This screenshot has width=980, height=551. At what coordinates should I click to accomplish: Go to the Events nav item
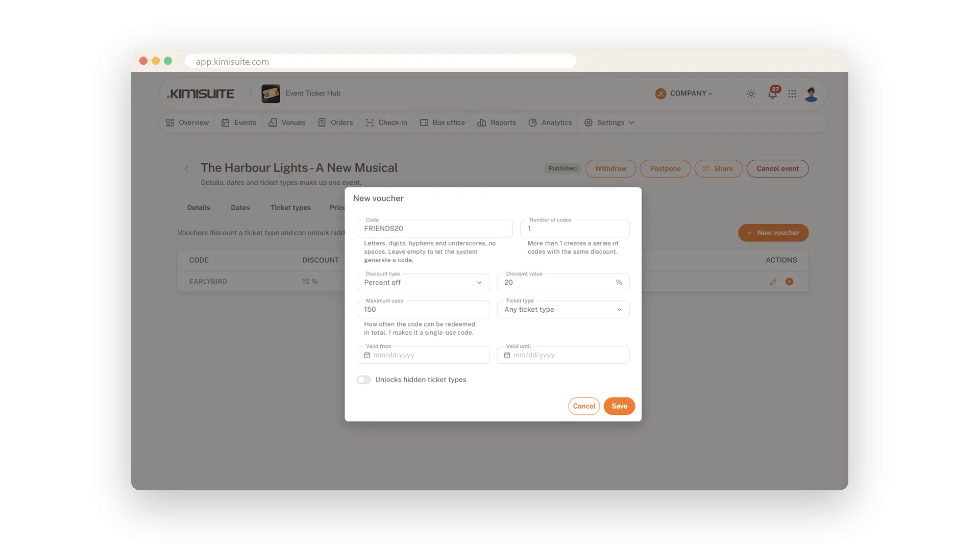(238, 123)
